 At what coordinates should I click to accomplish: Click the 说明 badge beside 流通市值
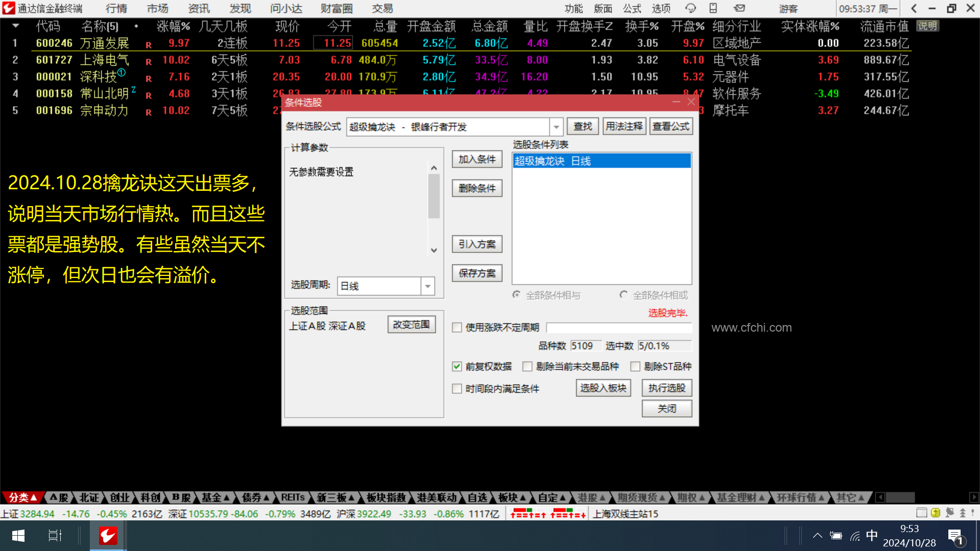tap(927, 26)
